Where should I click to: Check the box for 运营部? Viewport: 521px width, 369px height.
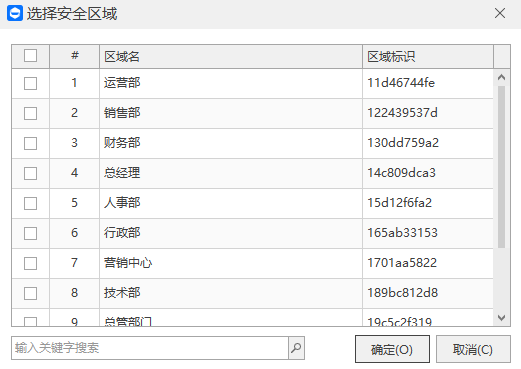pos(30,83)
